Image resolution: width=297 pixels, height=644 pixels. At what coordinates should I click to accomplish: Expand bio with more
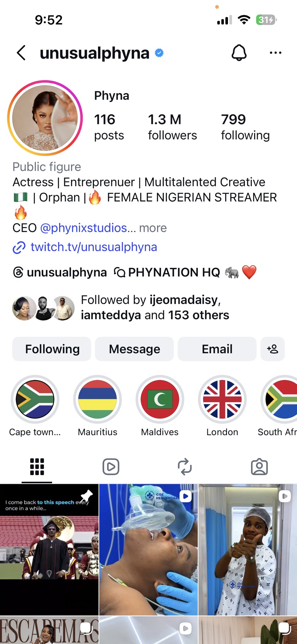pyautogui.click(x=153, y=228)
